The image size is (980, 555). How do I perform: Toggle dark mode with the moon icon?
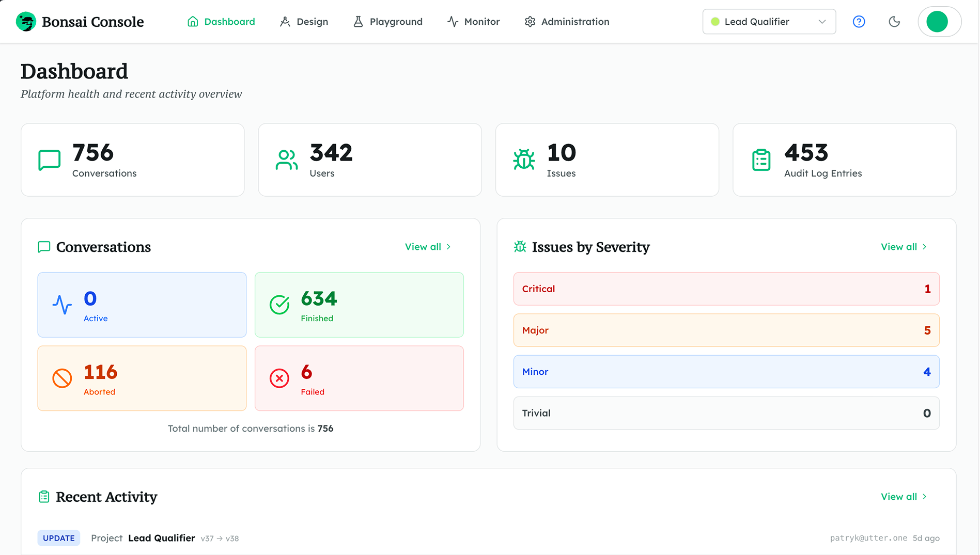[894, 22]
